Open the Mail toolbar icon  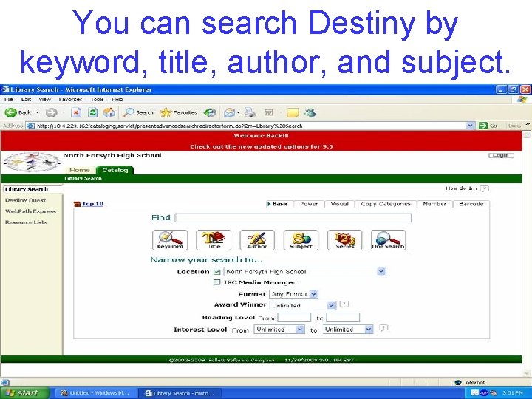click(x=230, y=112)
